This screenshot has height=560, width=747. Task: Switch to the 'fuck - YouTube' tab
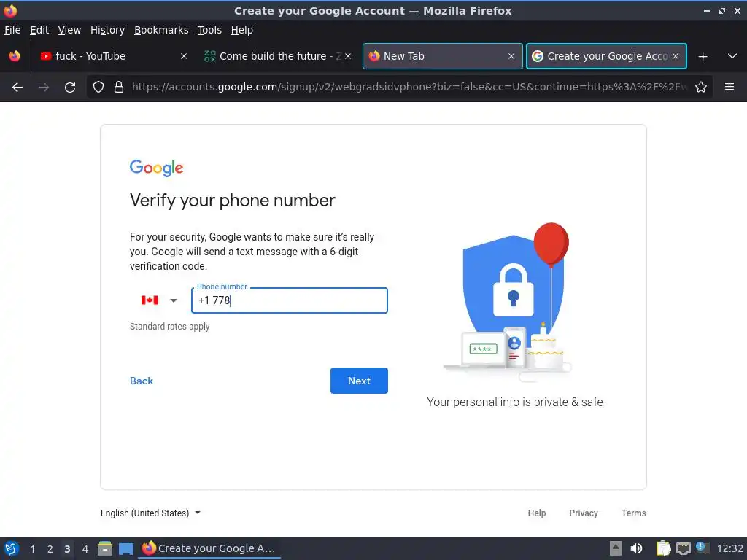pos(115,56)
